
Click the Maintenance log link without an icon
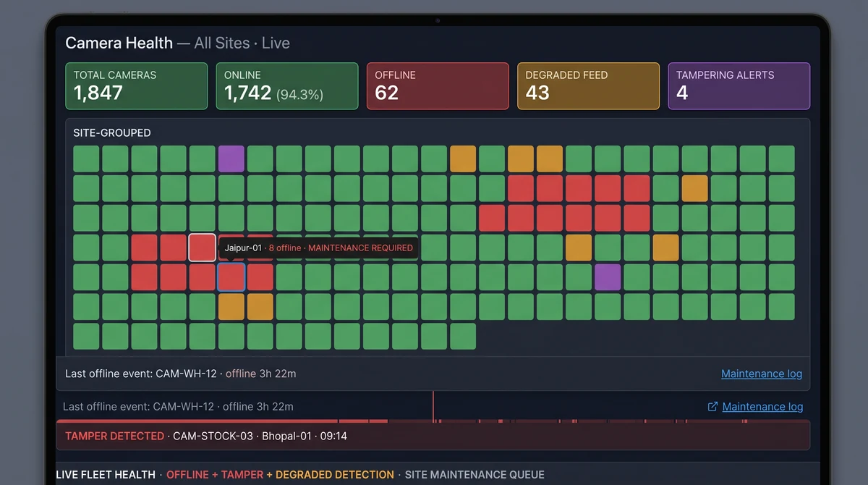[762, 374]
